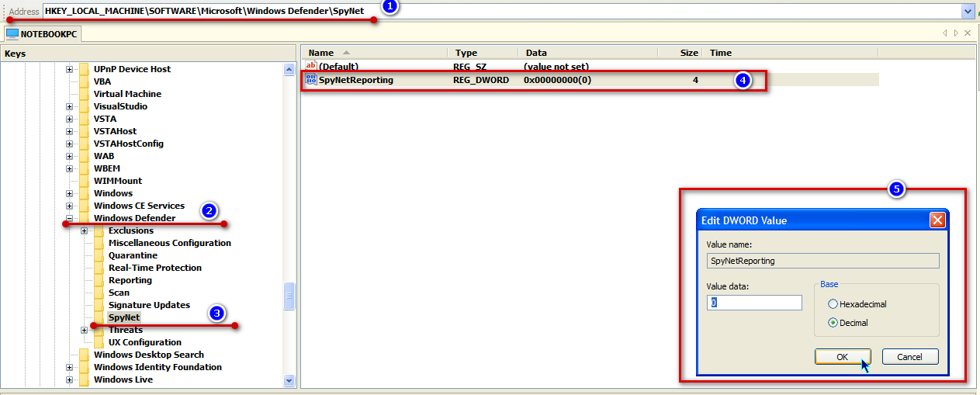The height and width of the screenshot is (395, 980).
Task: Click the (Default) string value icon
Action: pos(311,67)
